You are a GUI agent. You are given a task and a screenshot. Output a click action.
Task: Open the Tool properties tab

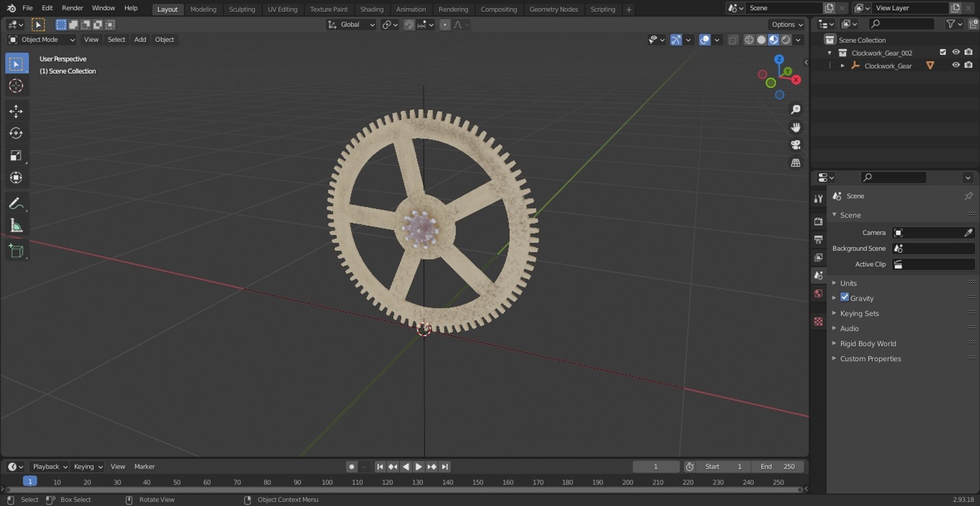pos(819,199)
